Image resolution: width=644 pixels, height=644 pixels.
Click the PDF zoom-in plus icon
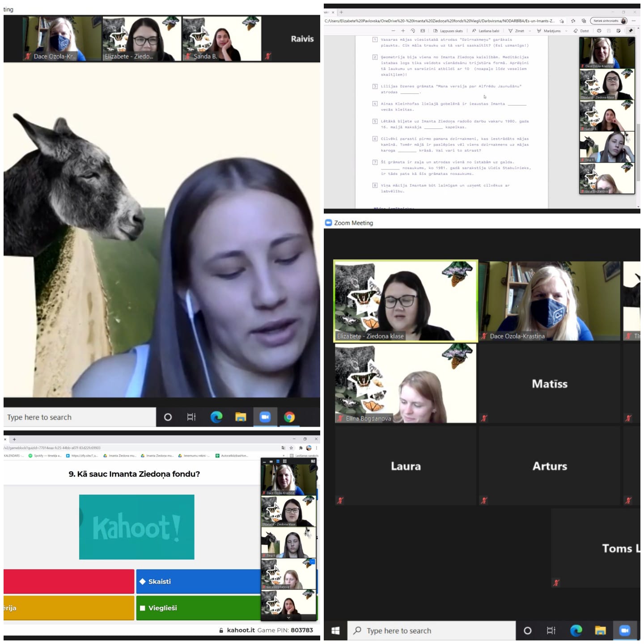[x=403, y=31]
